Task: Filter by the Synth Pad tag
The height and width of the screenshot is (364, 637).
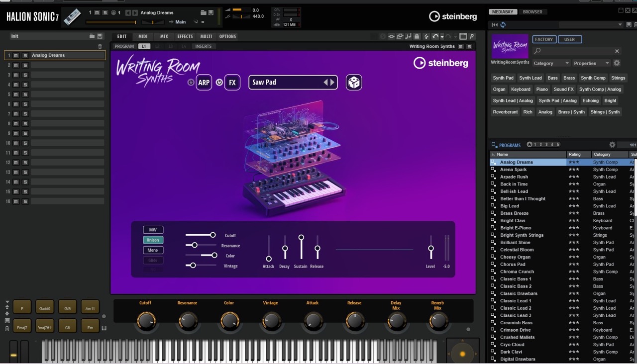Action: [x=503, y=78]
